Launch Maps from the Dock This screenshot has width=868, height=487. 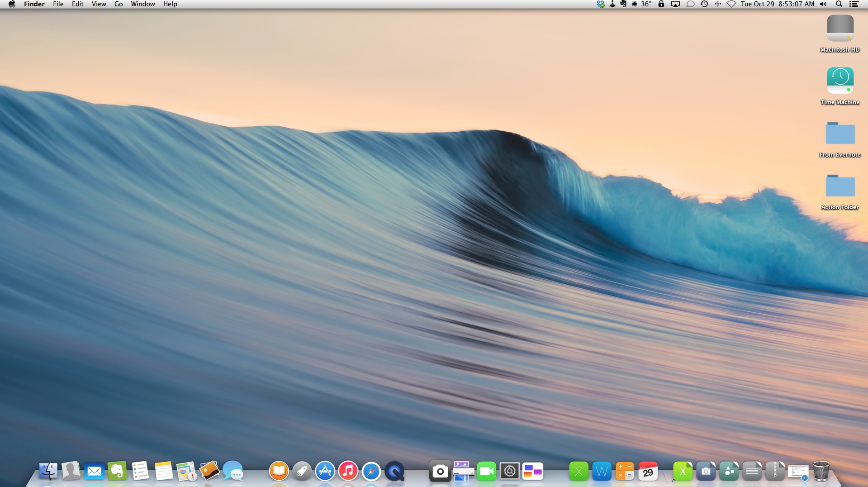(186, 471)
